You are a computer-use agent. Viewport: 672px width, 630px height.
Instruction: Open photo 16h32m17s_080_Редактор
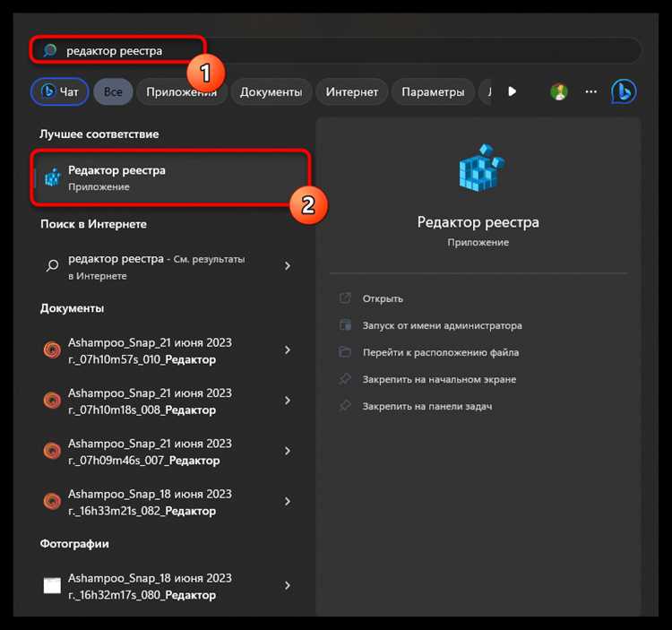(x=170, y=586)
